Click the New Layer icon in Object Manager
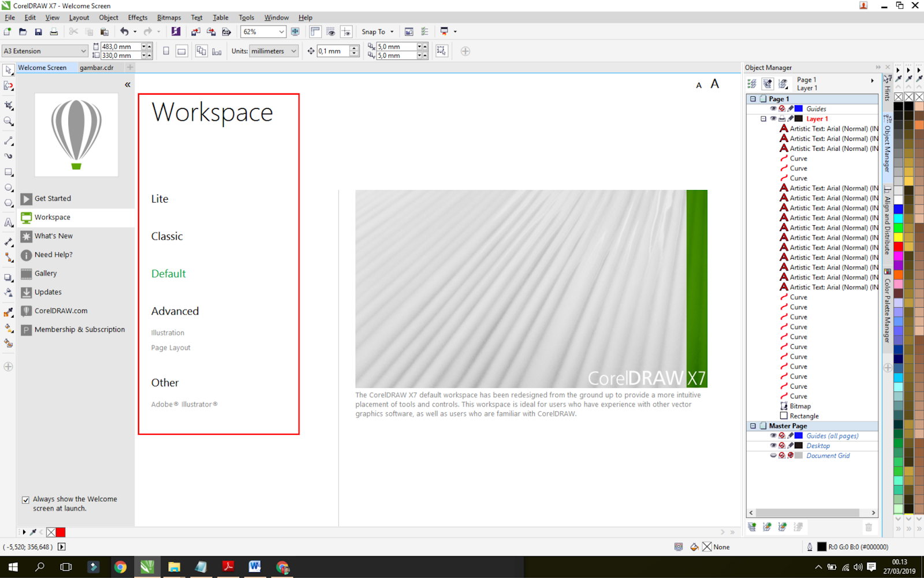This screenshot has width=924, height=578. 752,527
